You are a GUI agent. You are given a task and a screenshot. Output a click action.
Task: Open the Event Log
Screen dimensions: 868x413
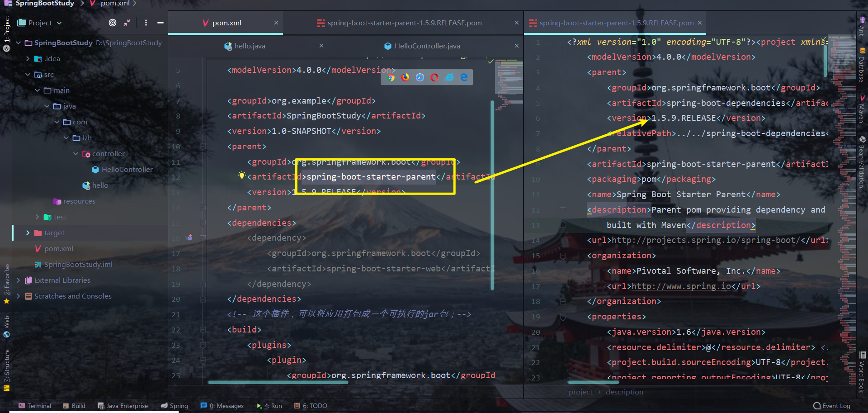(x=832, y=406)
